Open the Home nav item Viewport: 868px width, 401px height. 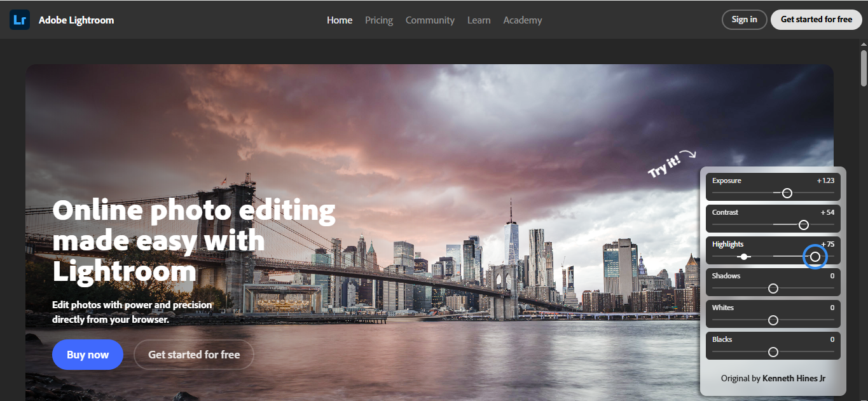340,20
